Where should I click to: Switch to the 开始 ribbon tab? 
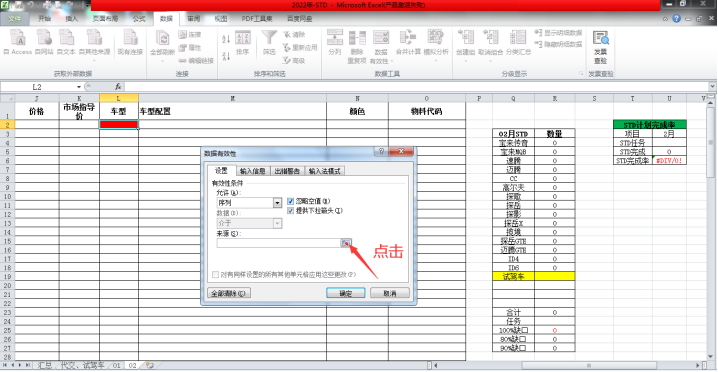tap(44, 19)
